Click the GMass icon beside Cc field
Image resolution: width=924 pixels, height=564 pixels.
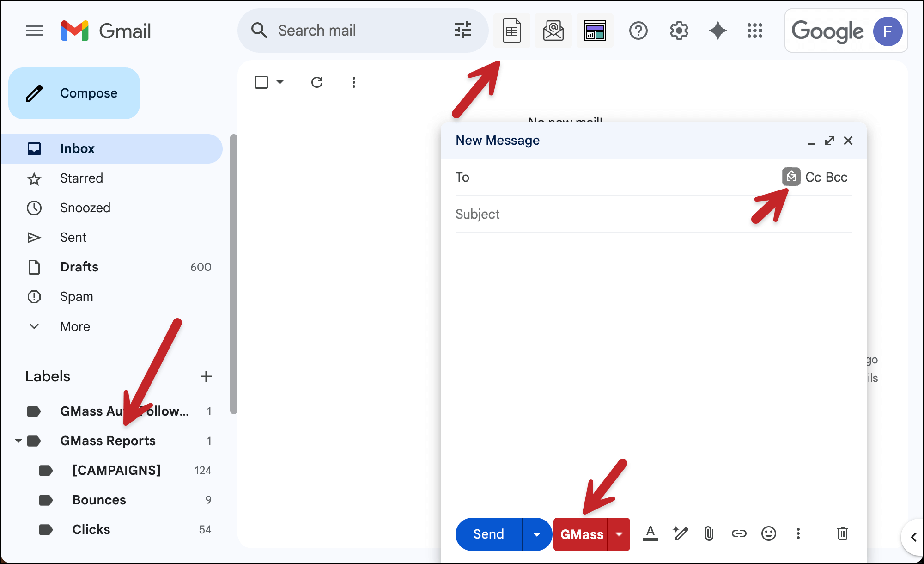(791, 177)
